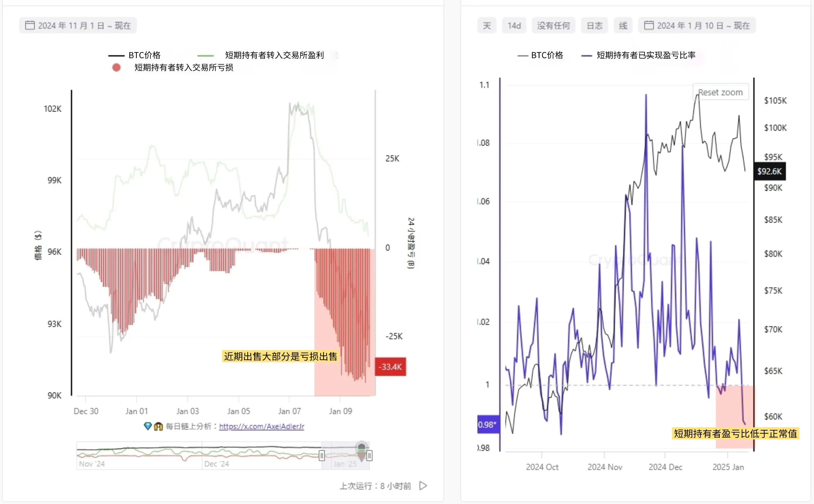Open the 14d moving average dropdown
The height and width of the screenshot is (504, 814).
(x=514, y=26)
